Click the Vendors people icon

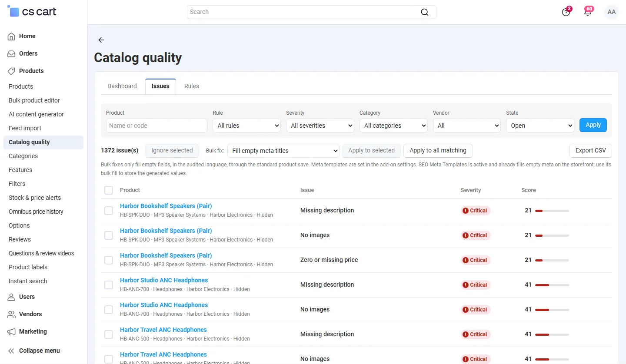[x=12, y=314]
